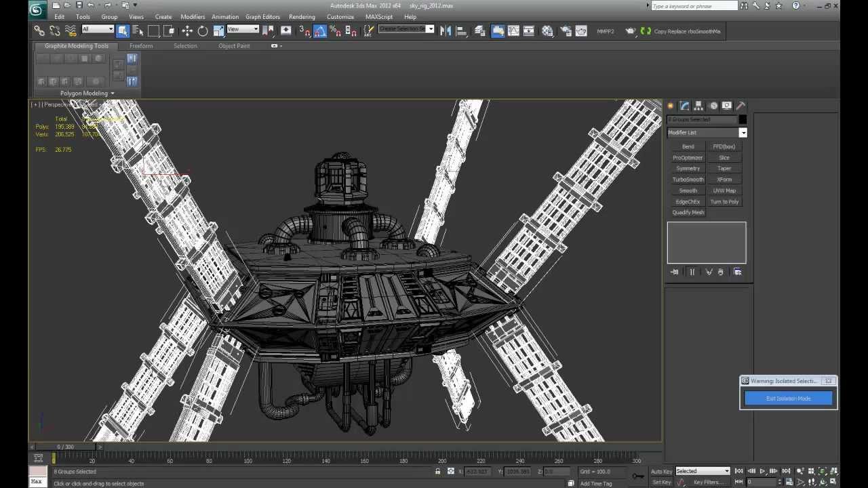Expand the Modifier List dropdown

pyautogui.click(x=707, y=133)
